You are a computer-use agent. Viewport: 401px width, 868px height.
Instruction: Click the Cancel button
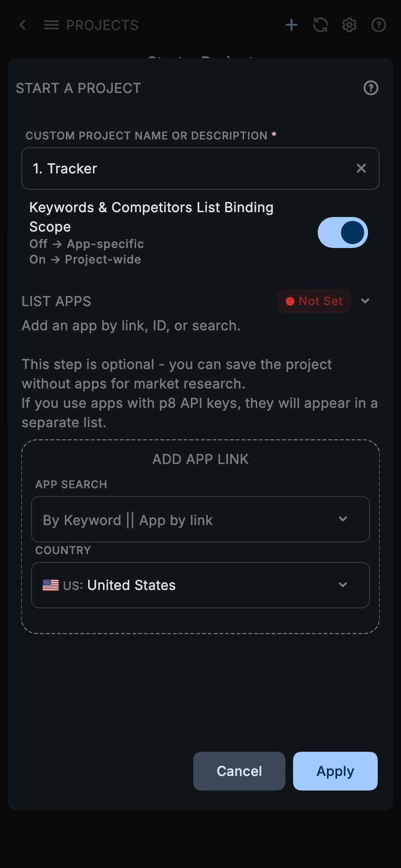click(239, 771)
